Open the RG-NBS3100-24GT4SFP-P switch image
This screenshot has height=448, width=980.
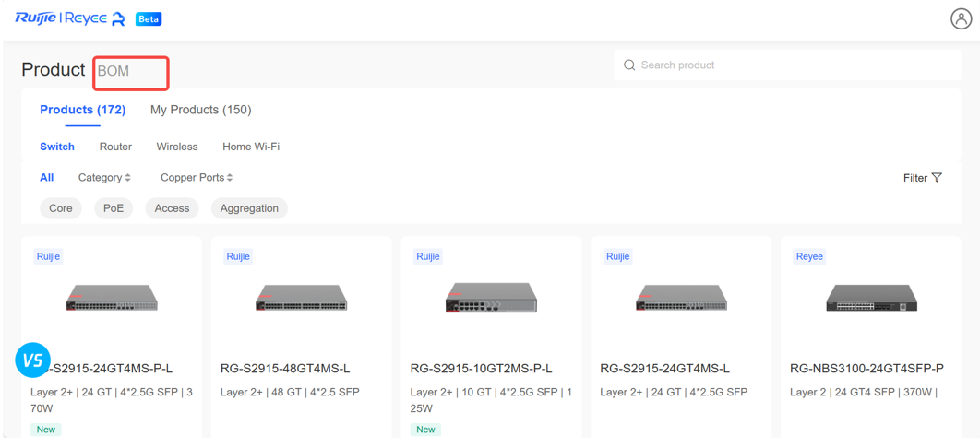pyautogui.click(x=871, y=298)
